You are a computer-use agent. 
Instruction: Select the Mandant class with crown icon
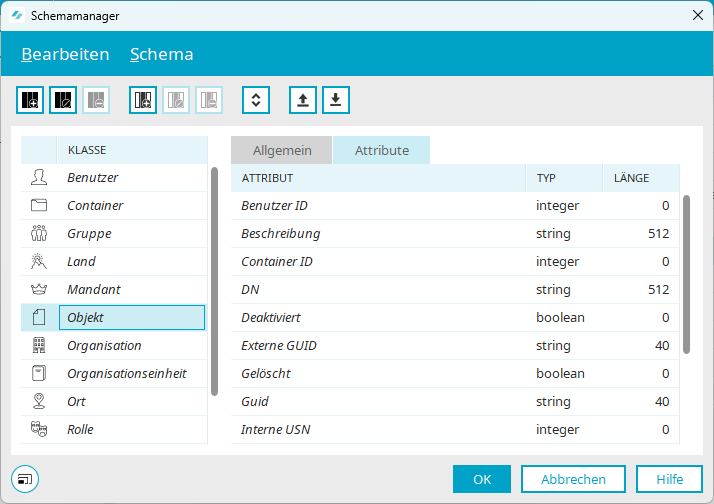click(x=93, y=290)
